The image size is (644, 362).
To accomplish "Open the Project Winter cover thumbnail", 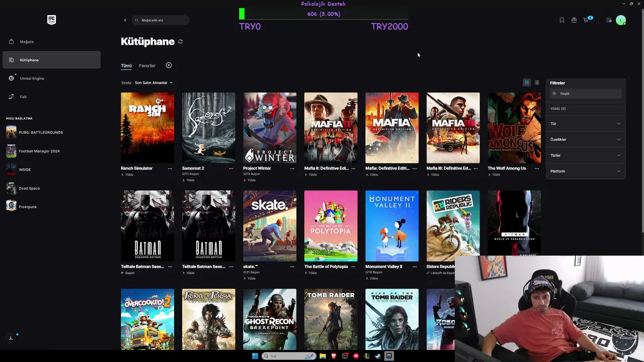I will [270, 128].
